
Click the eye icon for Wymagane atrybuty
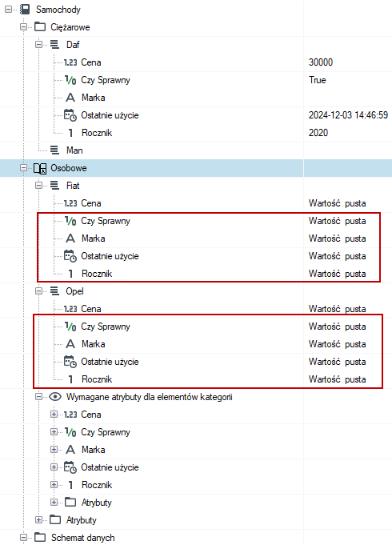pyautogui.click(x=55, y=397)
